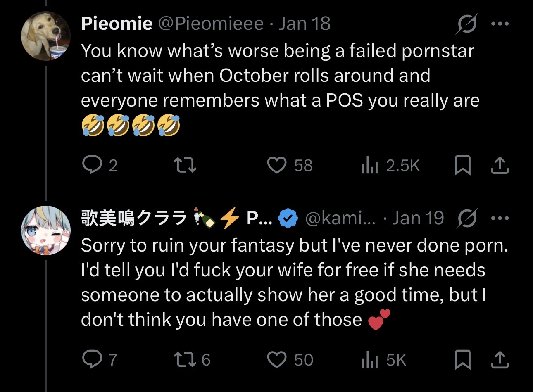Visit the @Pieomieee handle link
This screenshot has width=533, height=392.
(x=211, y=24)
